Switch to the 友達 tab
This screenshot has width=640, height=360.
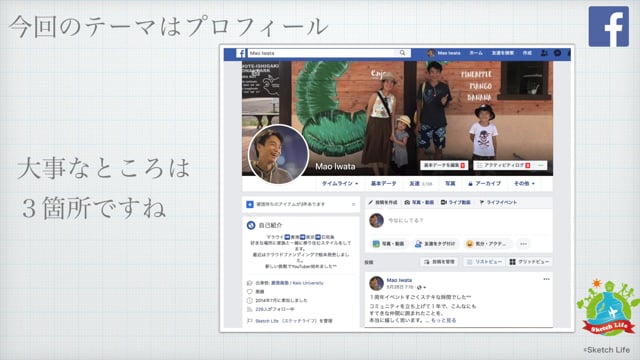[x=421, y=184]
